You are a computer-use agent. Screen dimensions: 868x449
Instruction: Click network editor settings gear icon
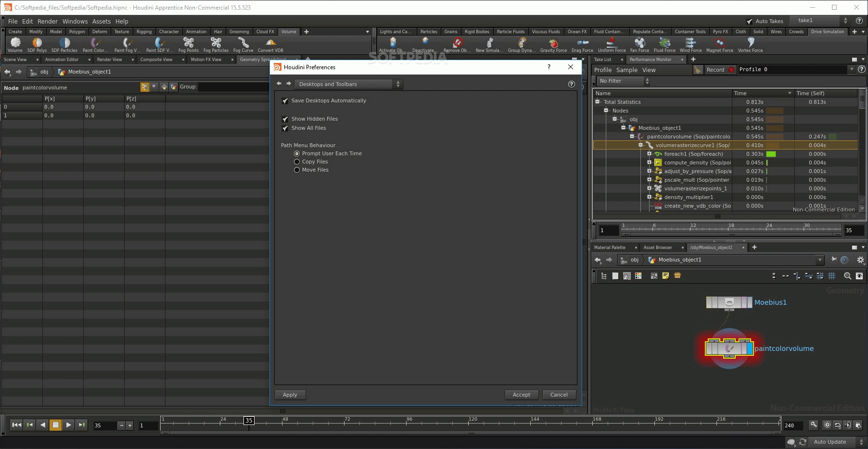tap(860, 260)
